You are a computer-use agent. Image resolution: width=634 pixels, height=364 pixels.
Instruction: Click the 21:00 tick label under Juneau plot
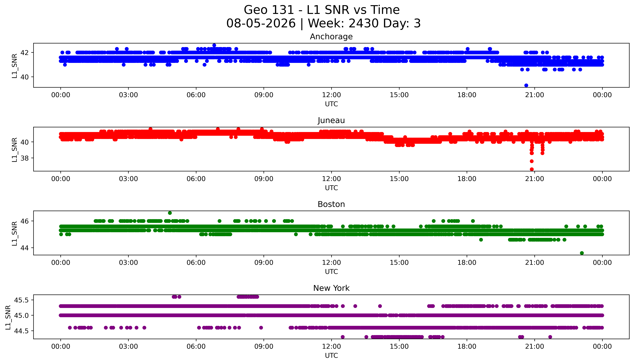pos(534,179)
